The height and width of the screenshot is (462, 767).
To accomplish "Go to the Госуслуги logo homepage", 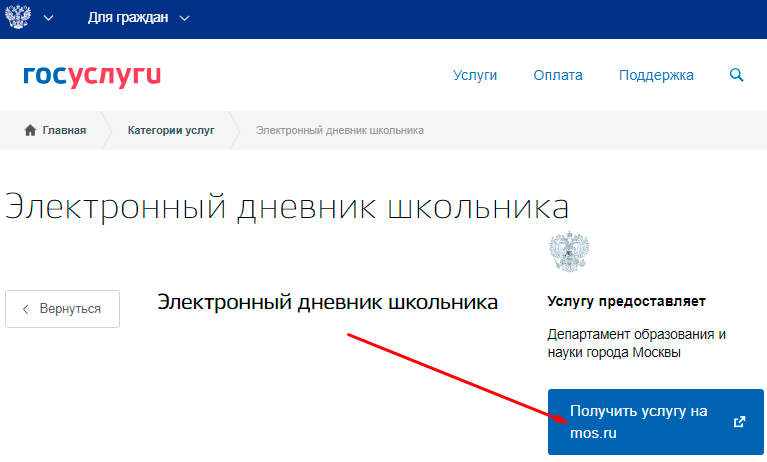I will (92, 75).
